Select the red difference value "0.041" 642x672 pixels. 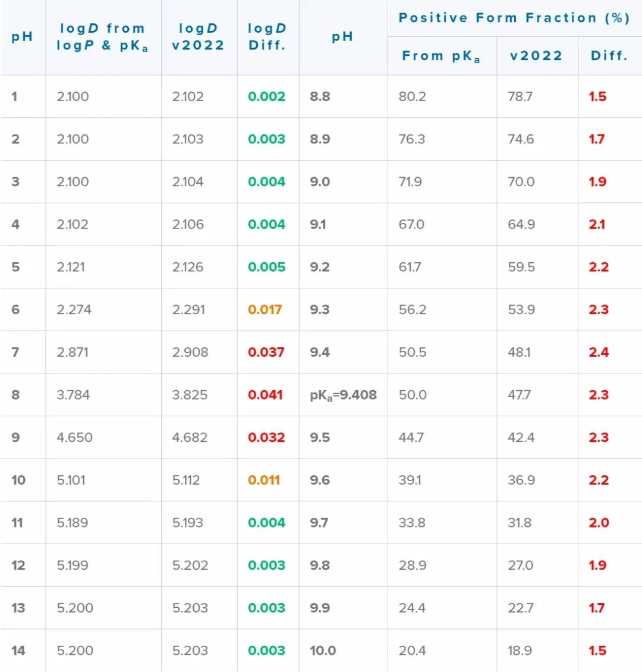[265, 395]
